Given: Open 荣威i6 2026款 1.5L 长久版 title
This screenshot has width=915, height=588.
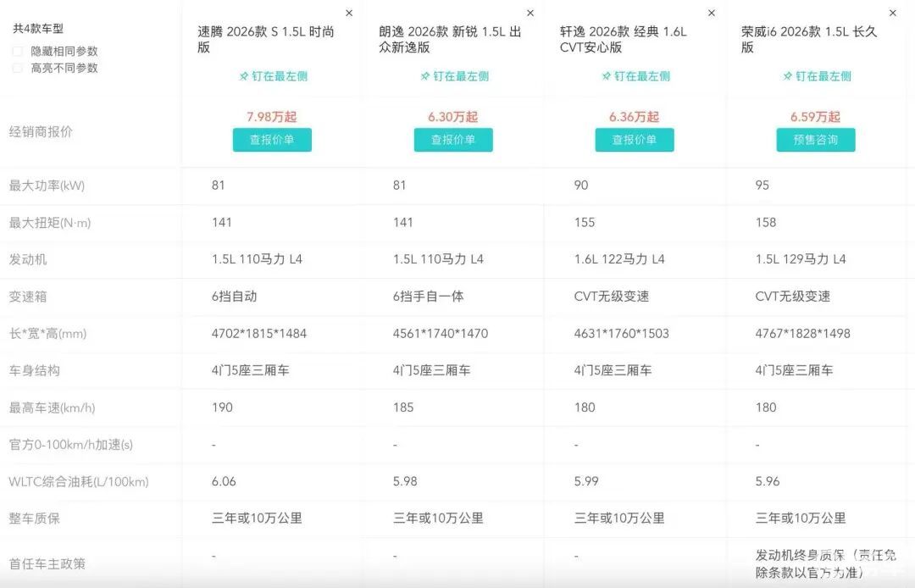Looking at the screenshot, I should click(x=809, y=39).
